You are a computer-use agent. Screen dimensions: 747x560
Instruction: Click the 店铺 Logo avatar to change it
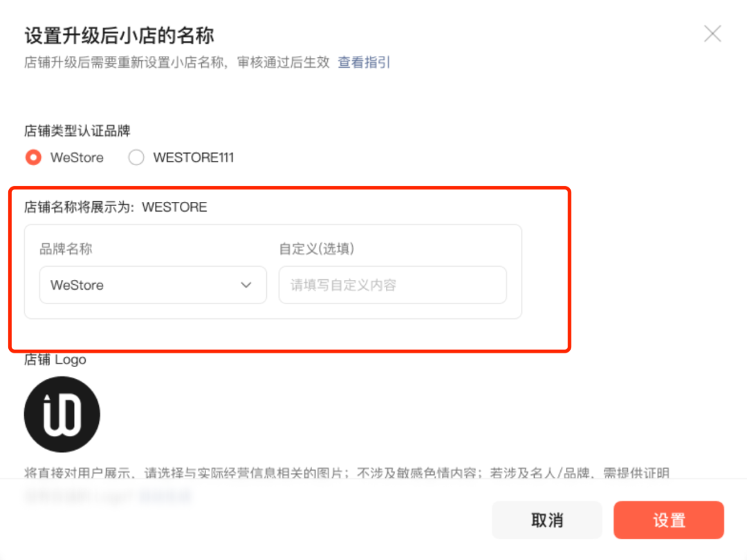62,414
